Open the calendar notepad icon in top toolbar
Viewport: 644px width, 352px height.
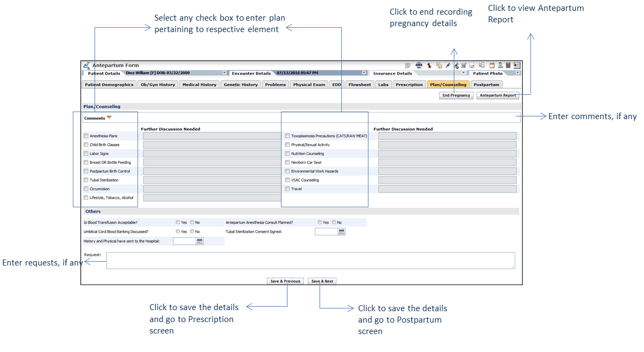[x=492, y=65]
